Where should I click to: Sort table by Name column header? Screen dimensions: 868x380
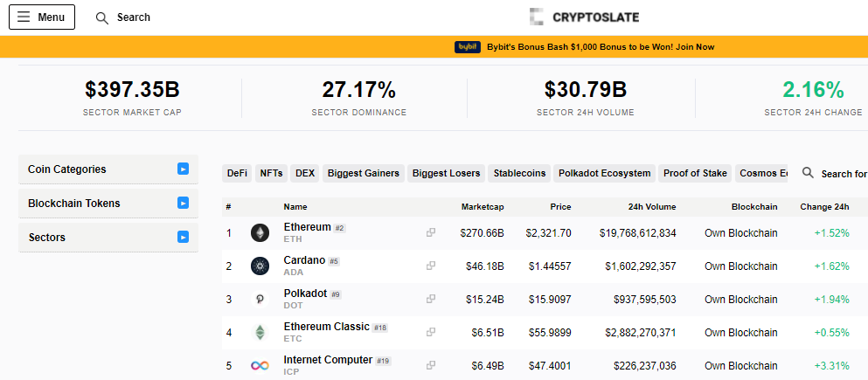coord(295,207)
